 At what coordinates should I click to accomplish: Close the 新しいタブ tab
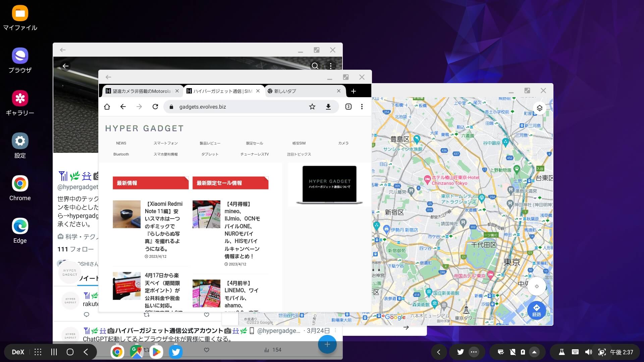coord(339,91)
